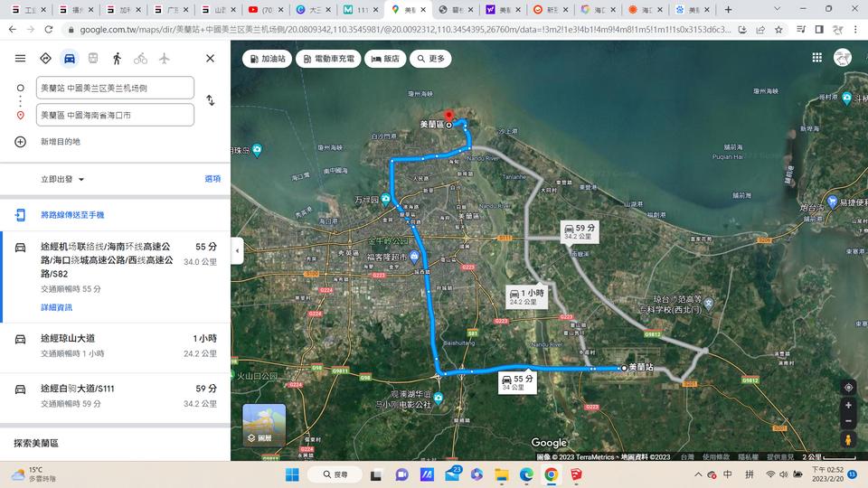This screenshot has width=868, height=488.
Task: Search for 加油站 gas stations
Action: pos(267,59)
